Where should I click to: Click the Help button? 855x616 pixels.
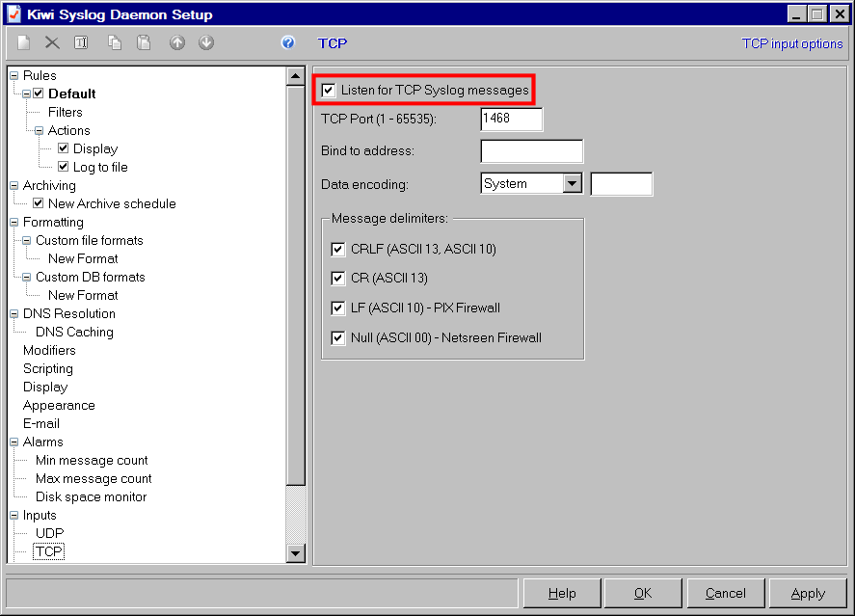pyautogui.click(x=562, y=593)
